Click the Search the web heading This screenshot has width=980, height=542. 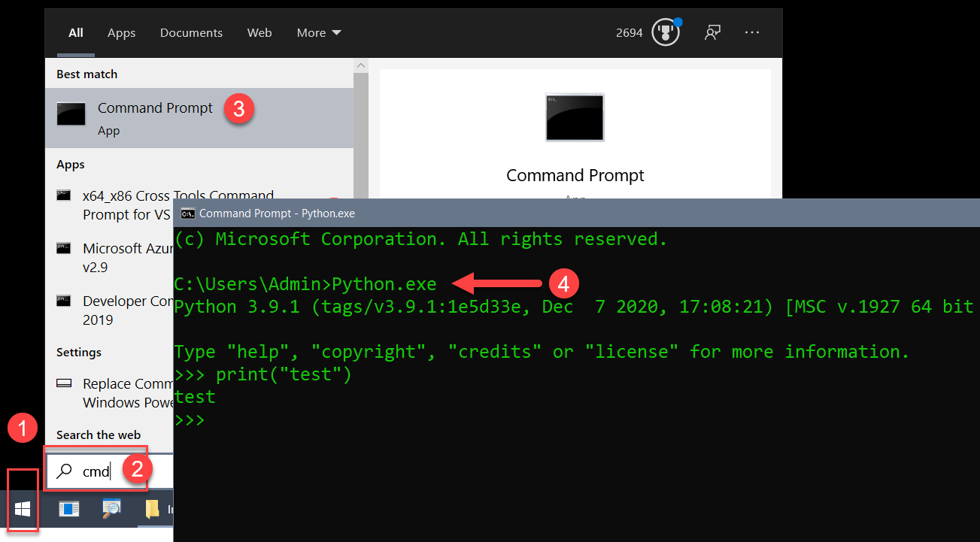pos(99,435)
